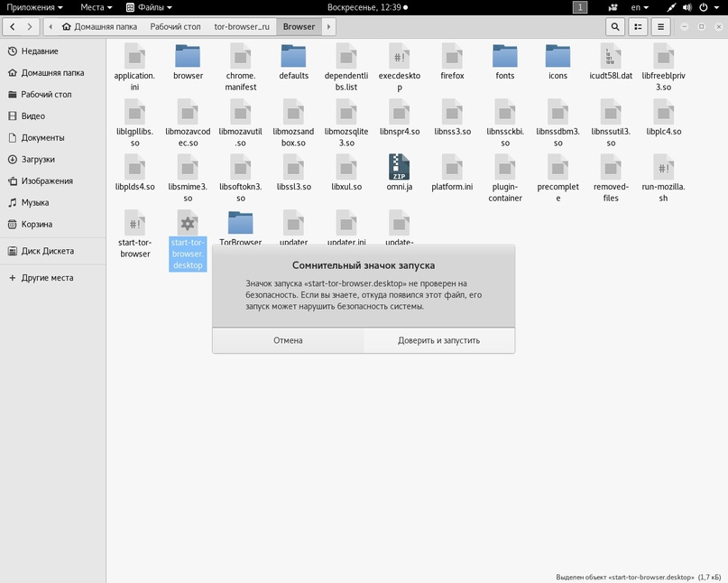
Task: Select the 'platform.ini' file icon
Action: (452, 167)
